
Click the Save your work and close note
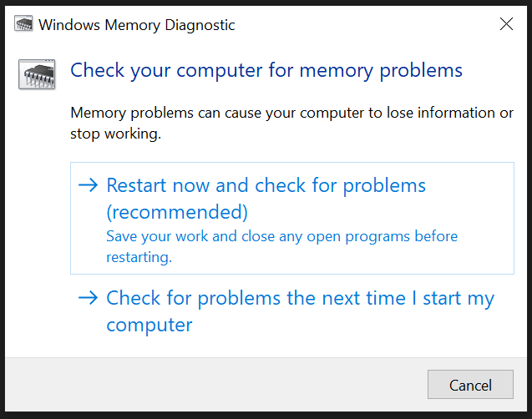point(282,236)
